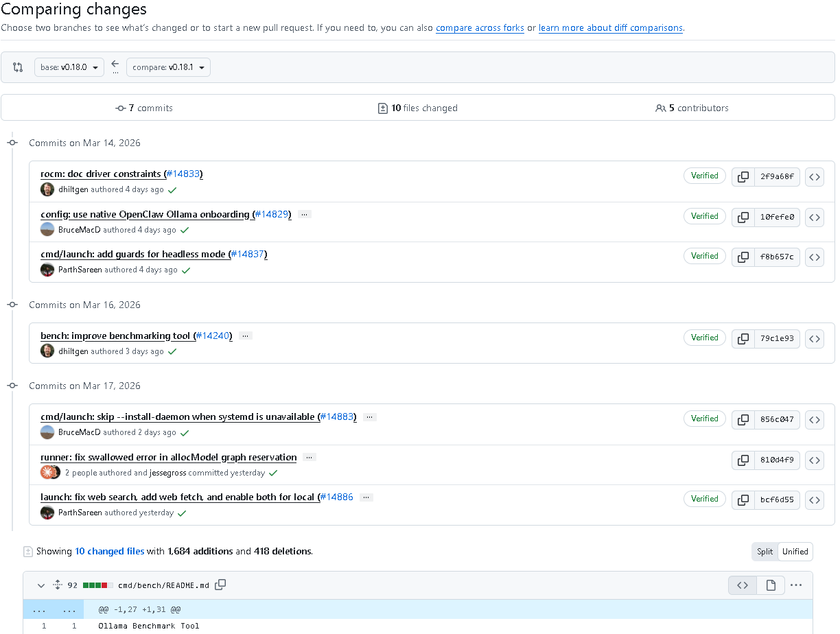This screenshot has height=634, width=840.
Task: Collapse cmd/bench/README.md diff
Action: pos(41,585)
